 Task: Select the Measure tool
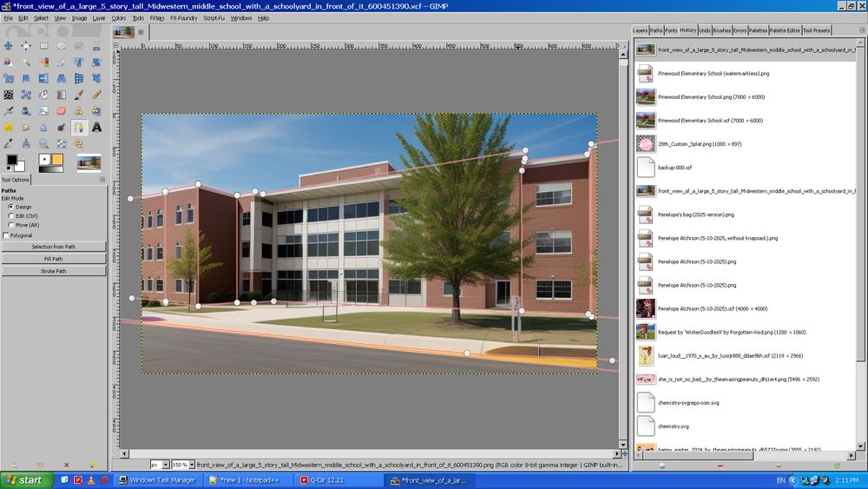[26, 143]
